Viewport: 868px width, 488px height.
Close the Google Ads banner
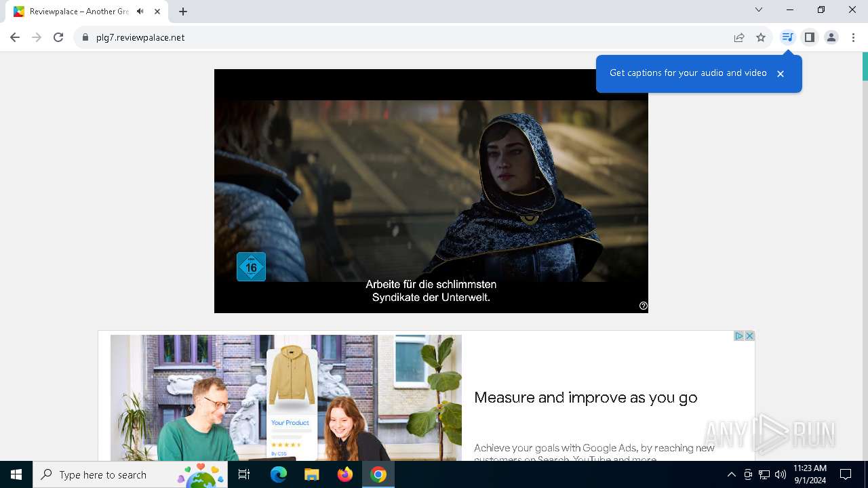pyautogui.click(x=749, y=335)
